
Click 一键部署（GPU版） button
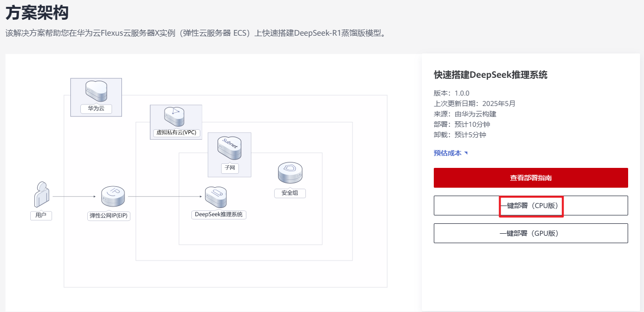click(x=531, y=233)
